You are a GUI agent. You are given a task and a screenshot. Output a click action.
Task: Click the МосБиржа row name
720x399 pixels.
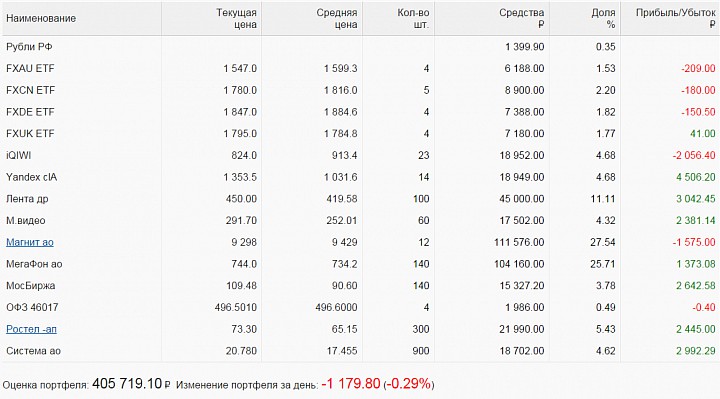click(30, 286)
